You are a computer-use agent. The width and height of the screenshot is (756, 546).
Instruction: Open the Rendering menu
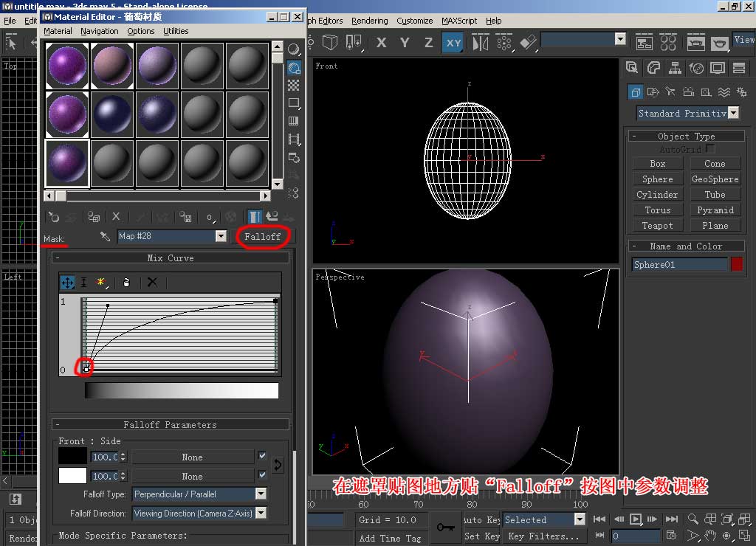point(369,21)
